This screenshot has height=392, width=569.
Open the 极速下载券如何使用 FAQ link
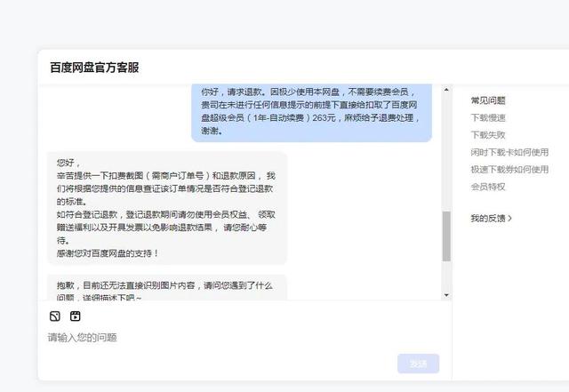[509, 170]
